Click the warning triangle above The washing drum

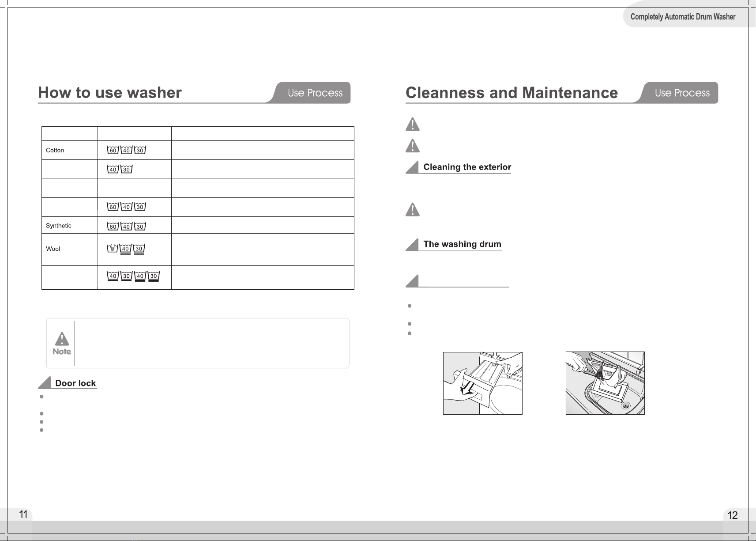413,209
